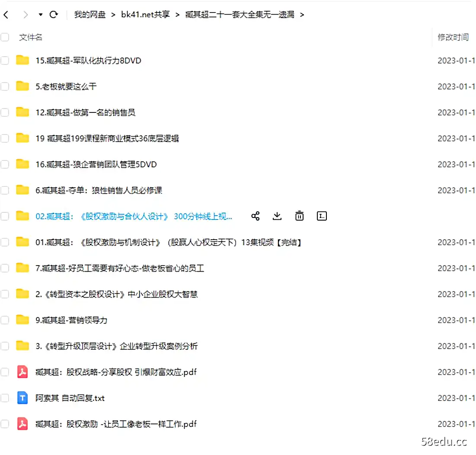The width and height of the screenshot is (476, 455).
Task: Open the 股权激励-让员工像老板一样工作 PDF icon
Action: 23,424
